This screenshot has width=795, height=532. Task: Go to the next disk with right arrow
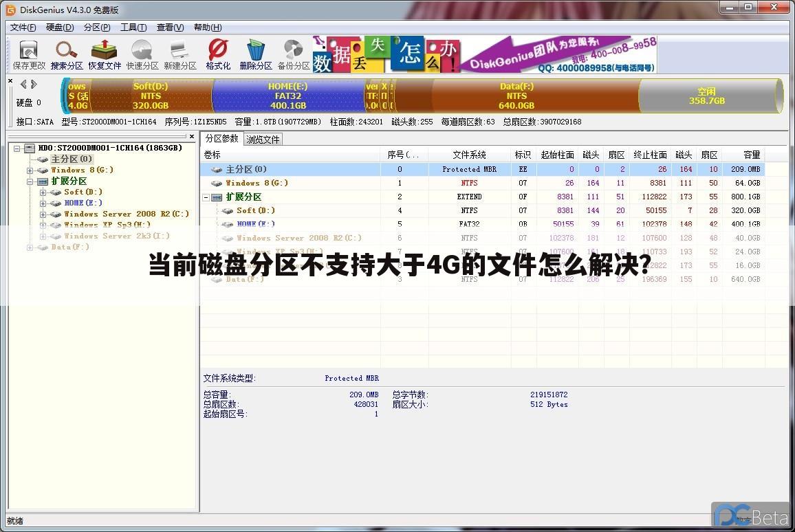pos(34,85)
